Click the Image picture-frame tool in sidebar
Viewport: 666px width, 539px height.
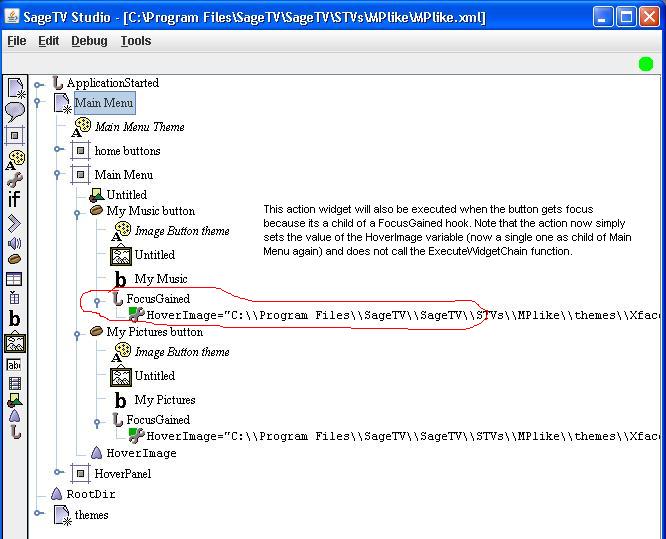click(14, 343)
